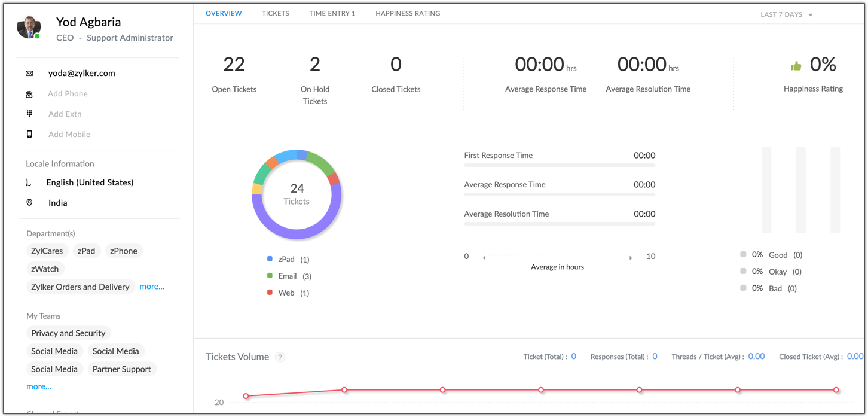The image size is (868, 417).
Task: Open the Happiness Rating tab
Action: (408, 13)
